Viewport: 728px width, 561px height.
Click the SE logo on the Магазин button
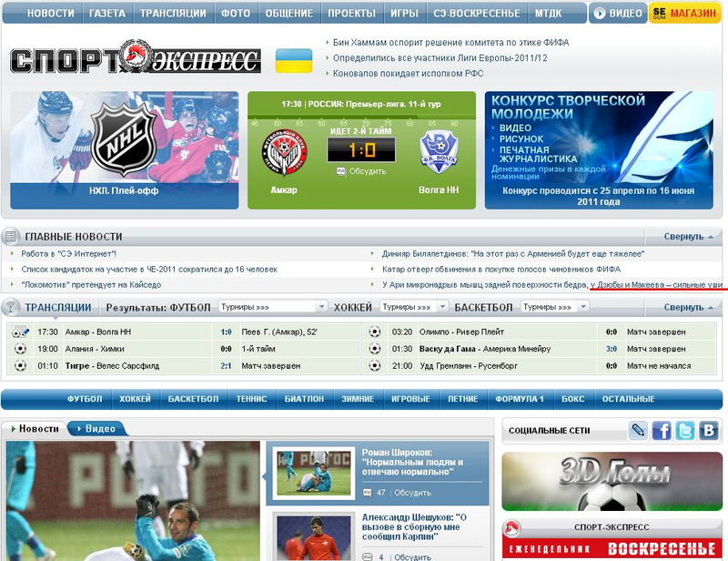(x=659, y=13)
